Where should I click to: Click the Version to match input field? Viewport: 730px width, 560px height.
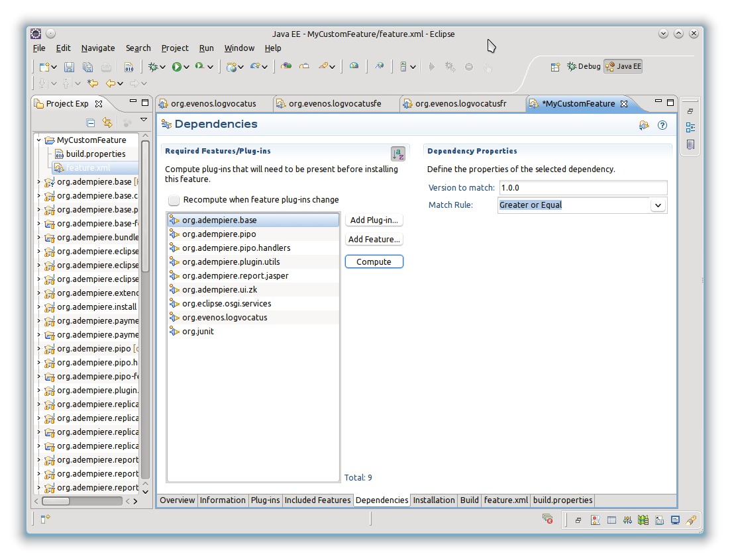click(582, 188)
